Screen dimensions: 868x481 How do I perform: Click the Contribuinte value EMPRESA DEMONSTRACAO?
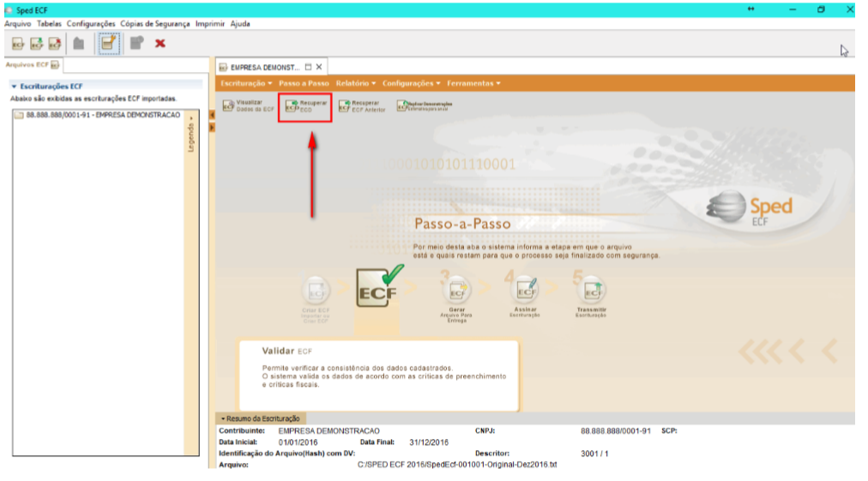pos(329,431)
